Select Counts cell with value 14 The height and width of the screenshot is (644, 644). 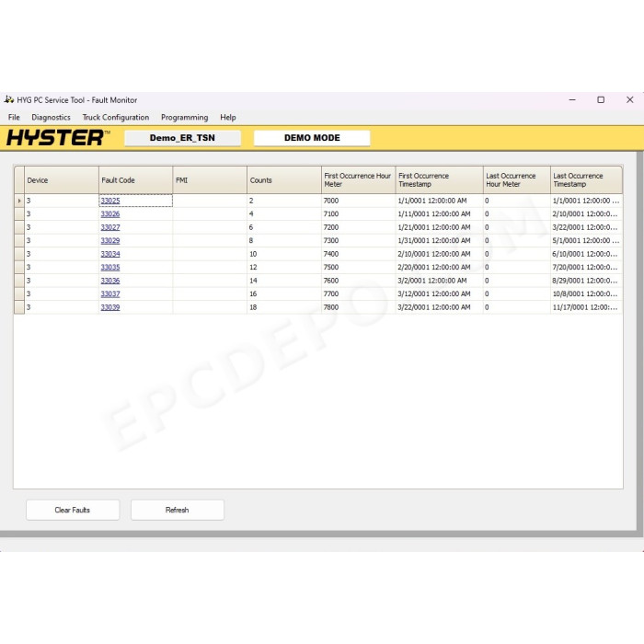[x=284, y=281]
